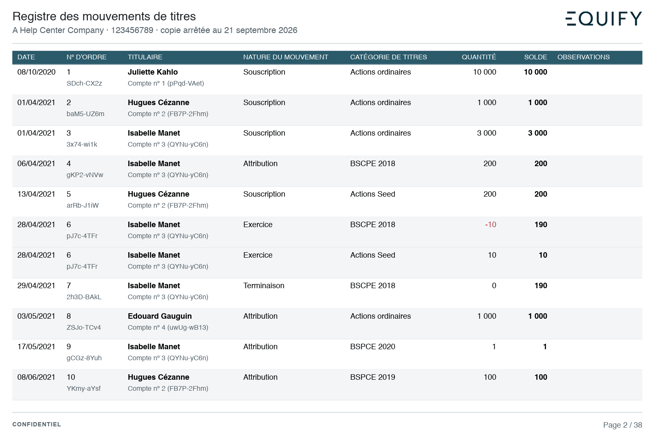The image size is (670, 434).
Task: Select the date 13/04/2021
Action: [36, 194]
